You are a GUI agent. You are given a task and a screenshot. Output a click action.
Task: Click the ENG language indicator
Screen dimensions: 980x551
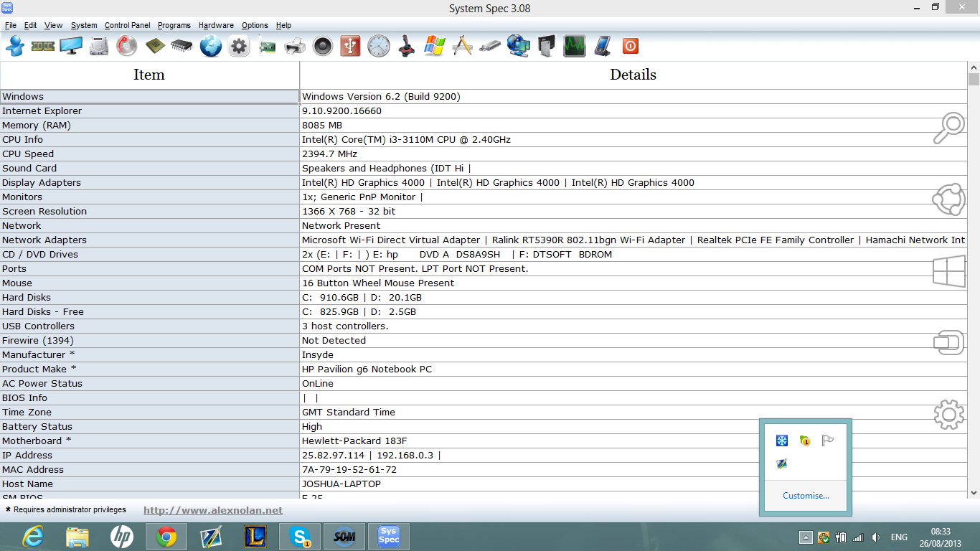899,537
